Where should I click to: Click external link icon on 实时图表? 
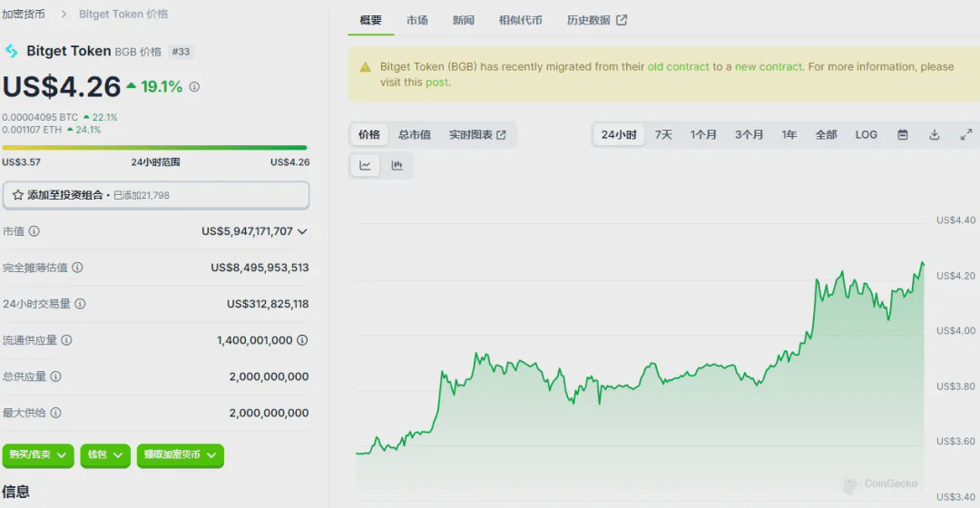501,135
